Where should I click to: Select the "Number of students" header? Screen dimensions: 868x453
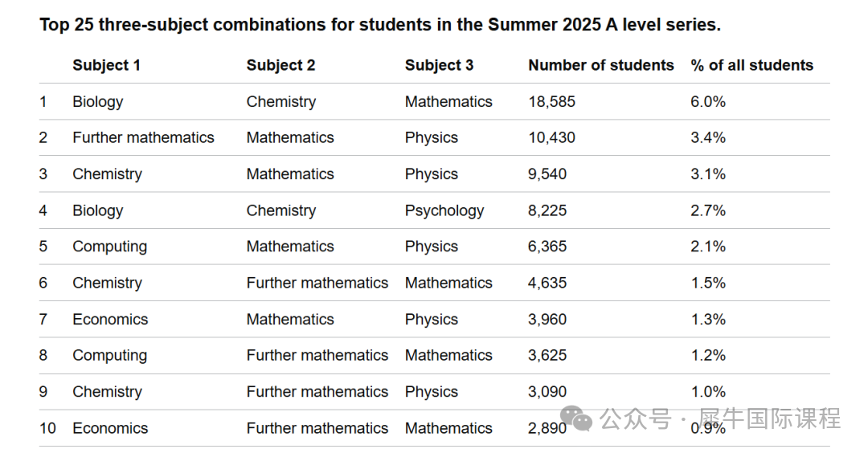(600, 66)
